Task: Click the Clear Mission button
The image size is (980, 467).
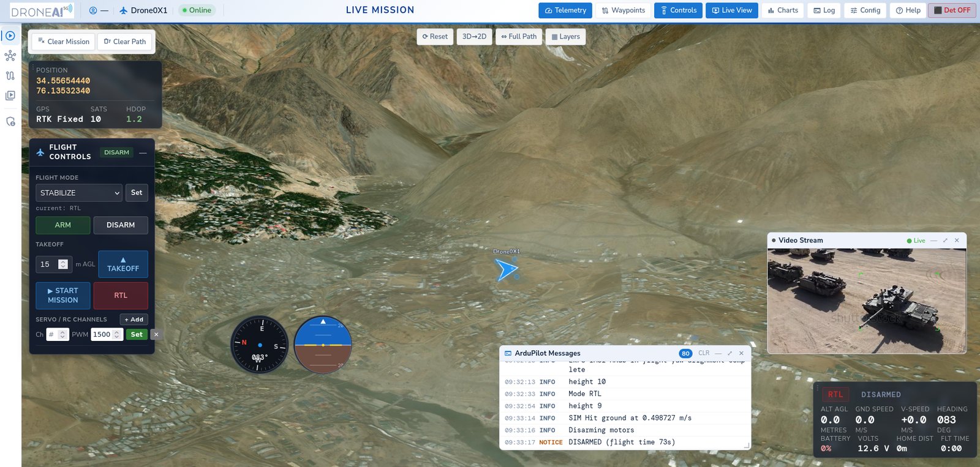Action: point(63,42)
